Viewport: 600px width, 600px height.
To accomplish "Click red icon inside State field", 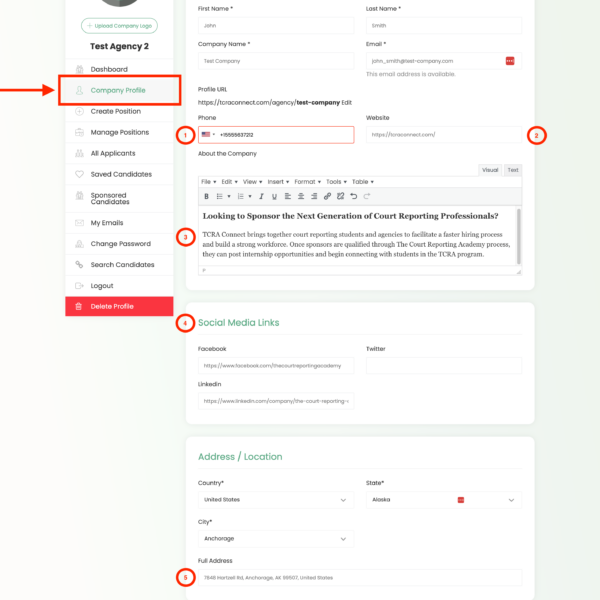I will click(461, 500).
